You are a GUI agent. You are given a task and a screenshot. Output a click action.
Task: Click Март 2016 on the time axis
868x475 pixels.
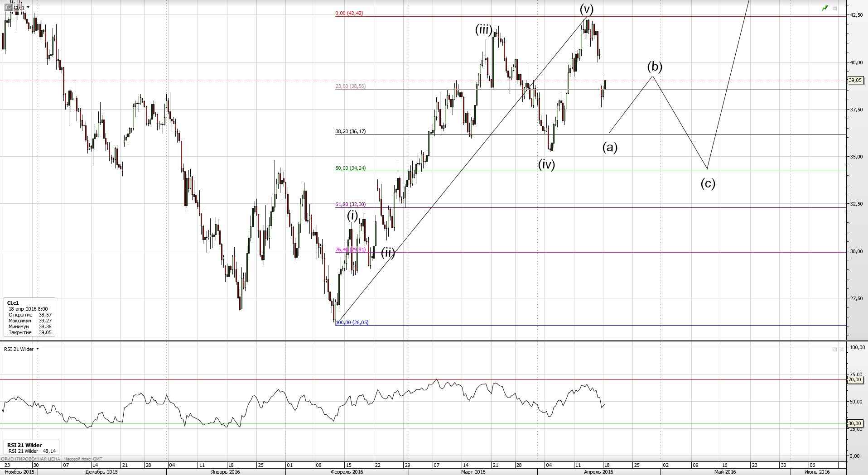tap(473, 472)
